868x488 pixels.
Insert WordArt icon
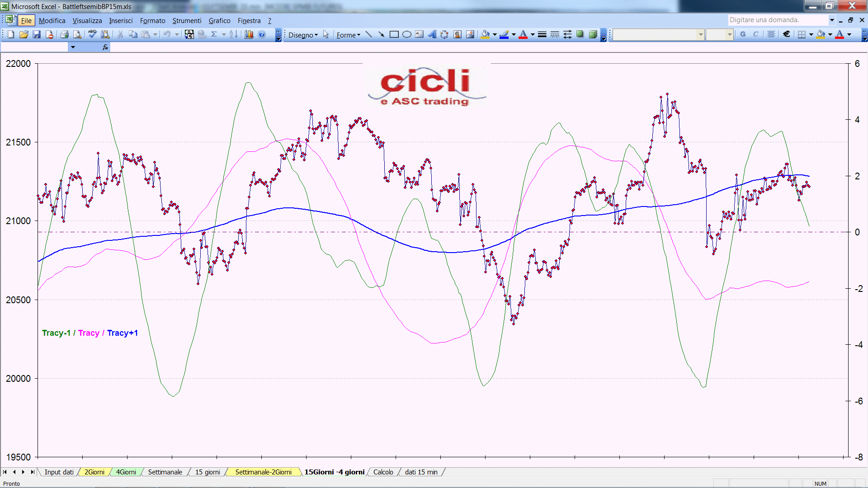click(x=432, y=34)
